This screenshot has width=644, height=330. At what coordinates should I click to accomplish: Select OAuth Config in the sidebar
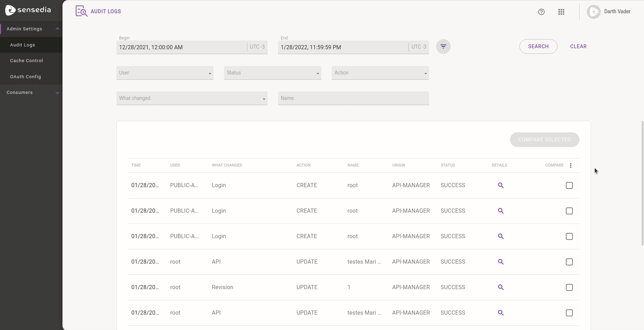click(x=26, y=76)
